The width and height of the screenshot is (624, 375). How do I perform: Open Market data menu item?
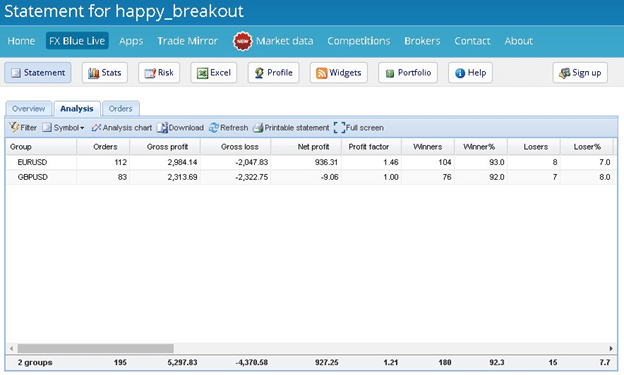(285, 41)
